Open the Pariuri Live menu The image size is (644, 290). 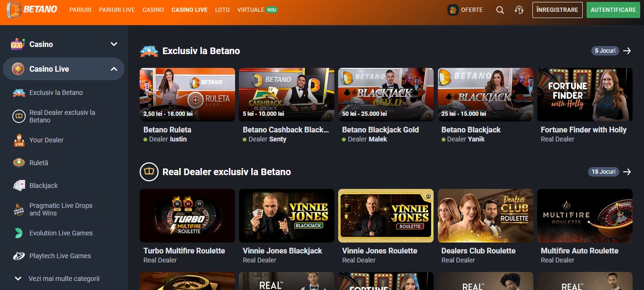117,10
